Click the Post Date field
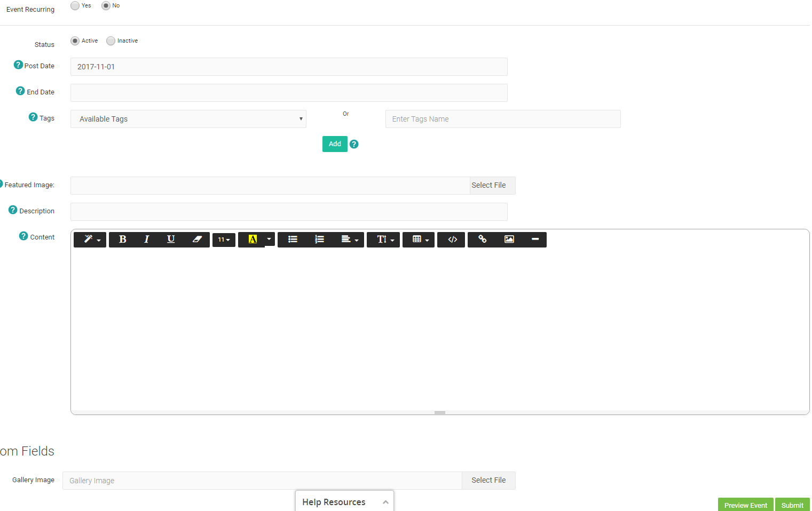This screenshot has width=812, height=511. click(289, 67)
